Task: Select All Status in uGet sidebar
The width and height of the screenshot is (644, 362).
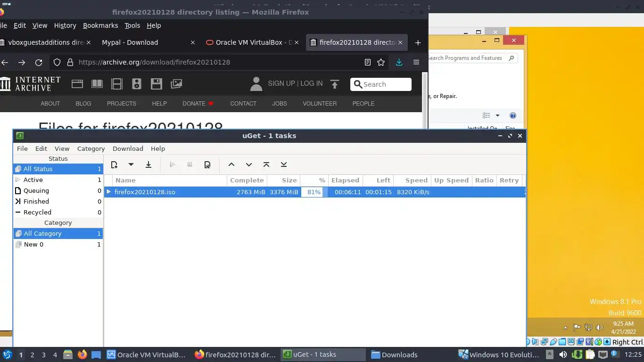Action: 58,169
